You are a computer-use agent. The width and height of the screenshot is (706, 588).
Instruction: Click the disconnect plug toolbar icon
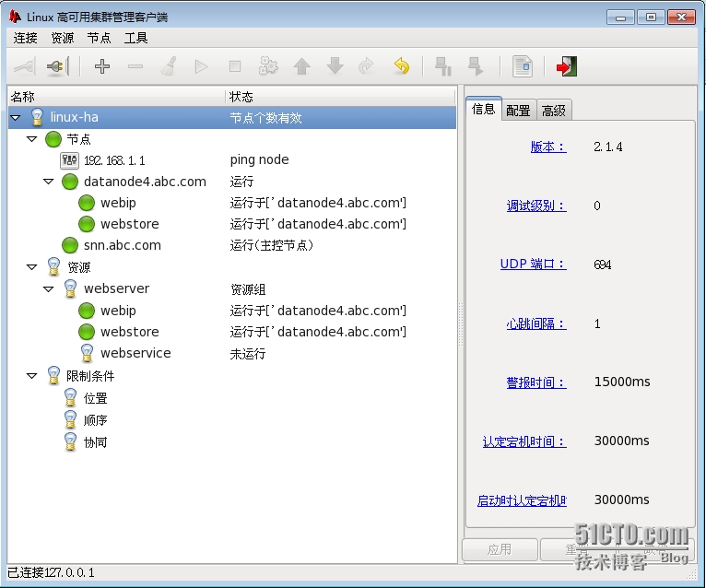pos(58,66)
